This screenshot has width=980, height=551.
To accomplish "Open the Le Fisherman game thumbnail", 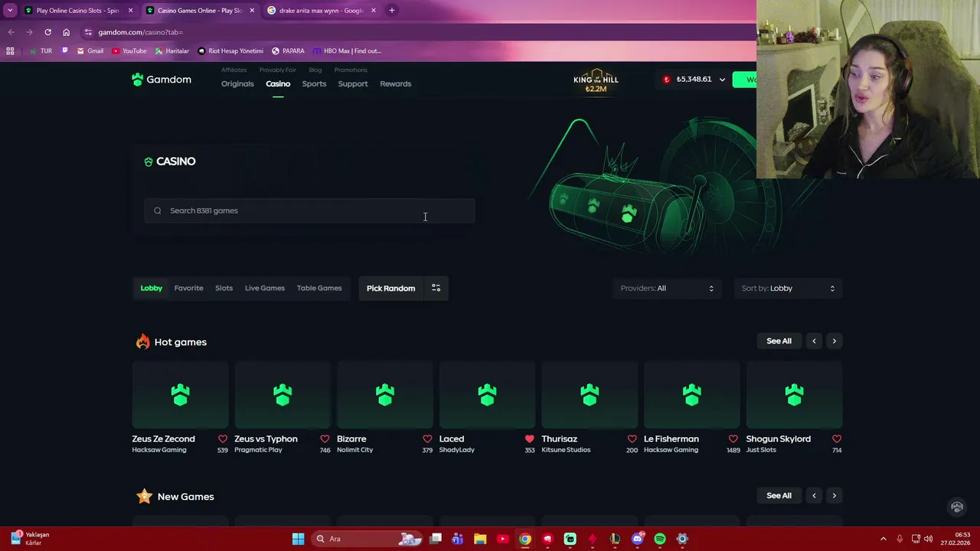I will pyautogui.click(x=691, y=395).
